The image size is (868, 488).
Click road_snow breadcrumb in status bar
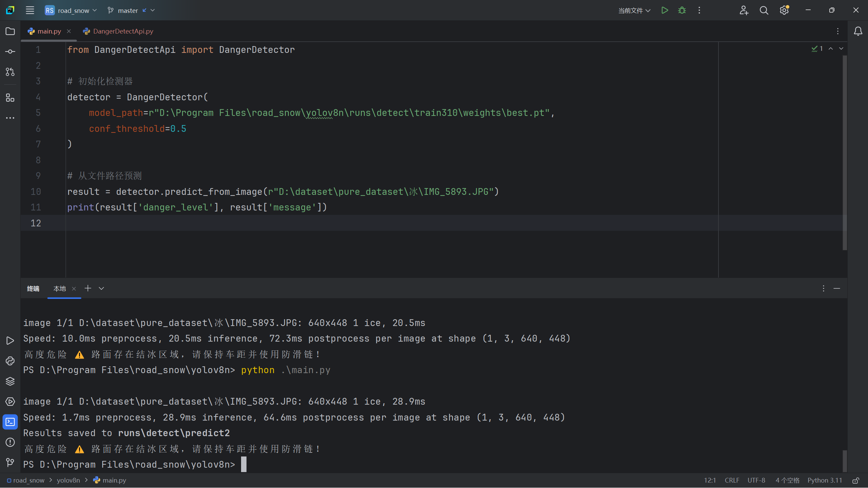pyautogui.click(x=26, y=481)
